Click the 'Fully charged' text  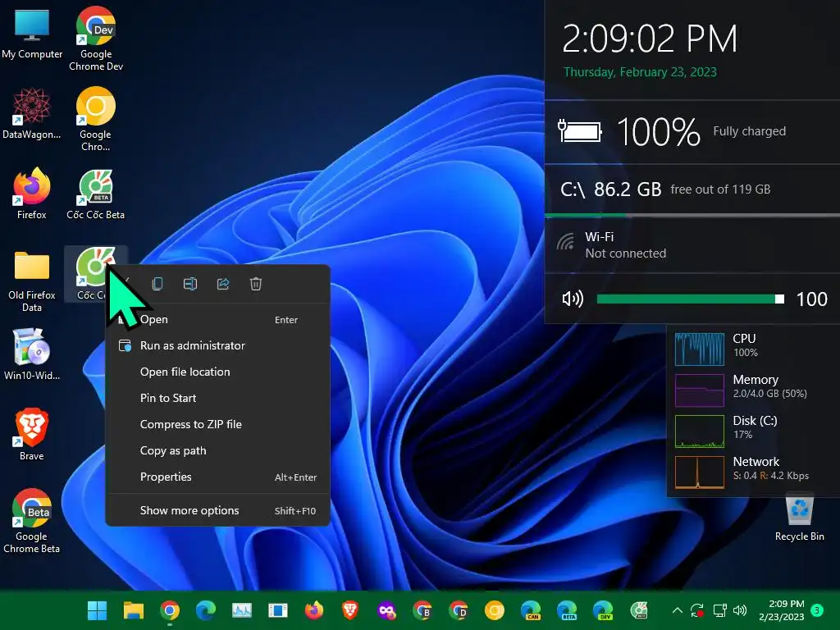[x=750, y=131]
